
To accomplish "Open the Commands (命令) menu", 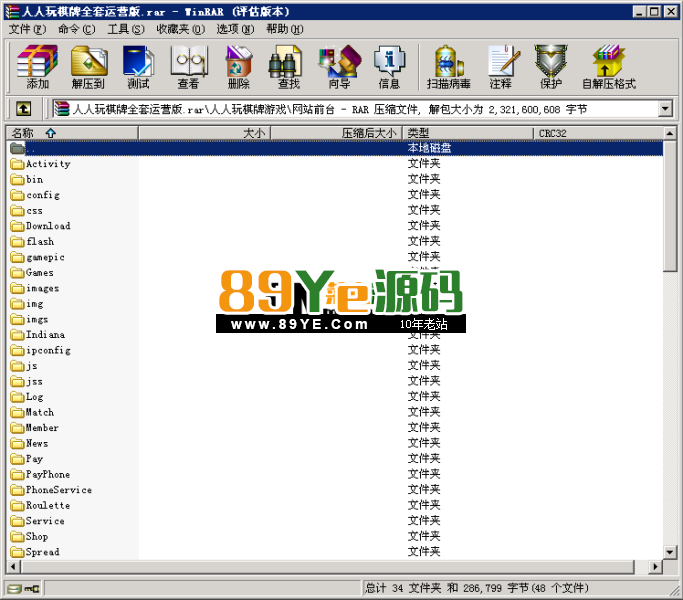I will pyautogui.click(x=76, y=29).
